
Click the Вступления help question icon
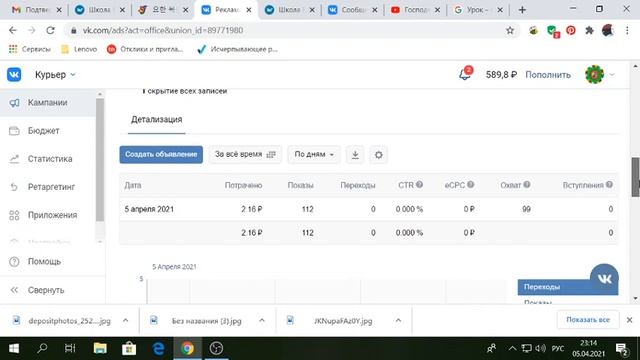(x=609, y=185)
